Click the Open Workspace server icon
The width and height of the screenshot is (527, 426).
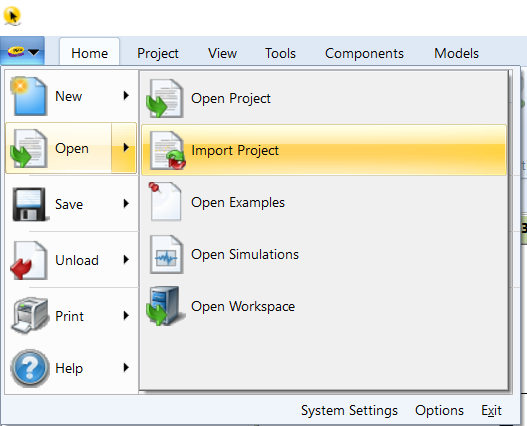click(165, 306)
